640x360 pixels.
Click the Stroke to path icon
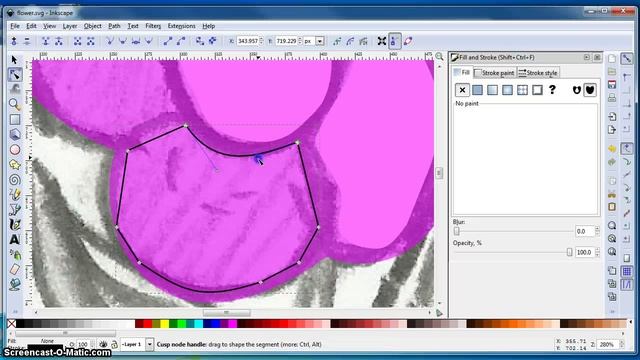[213, 41]
